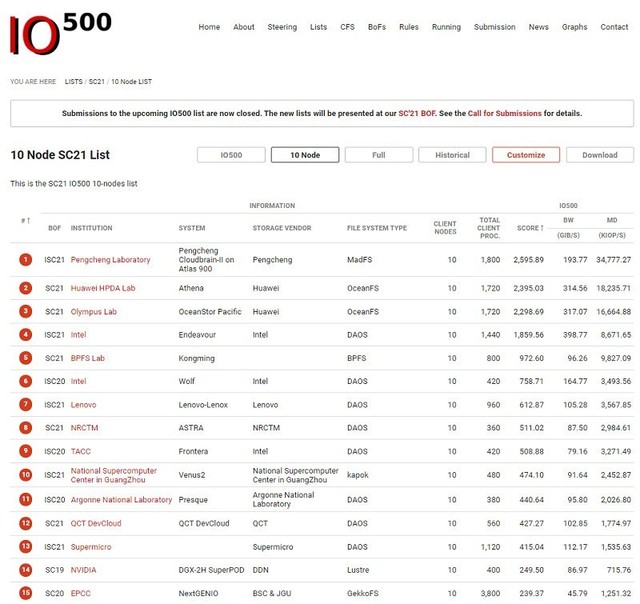Go to the Running page
Viewport: 640px width, 604px height.
(x=446, y=27)
